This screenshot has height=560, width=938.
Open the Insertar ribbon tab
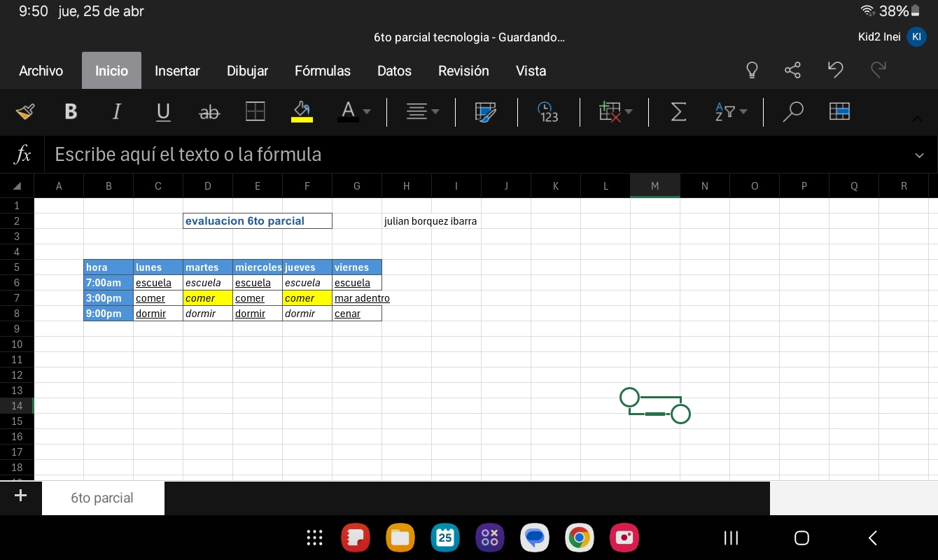(x=177, y=71)
